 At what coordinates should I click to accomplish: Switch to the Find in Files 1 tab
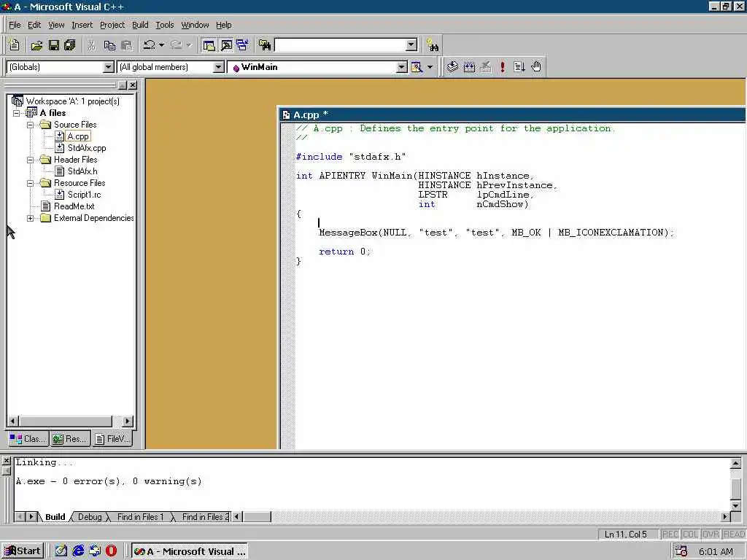coord(140,517)
